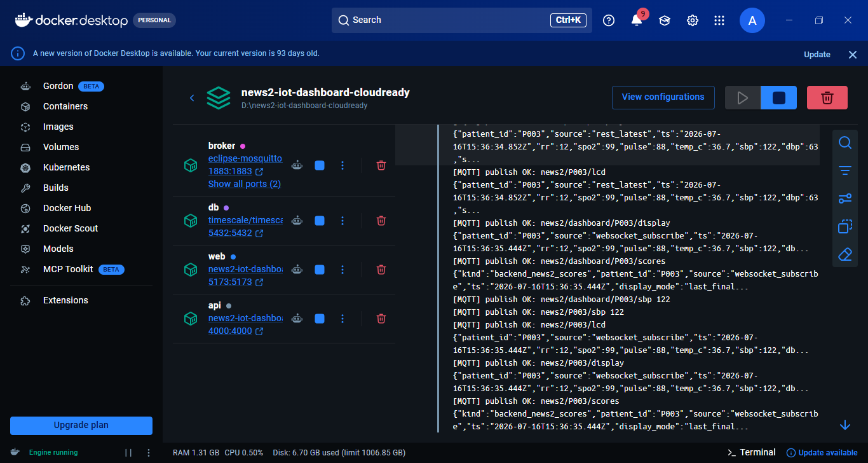Viewport: 868px width, 463px height.
Task: Click Show all ports (2)
Action: point(245,184)
